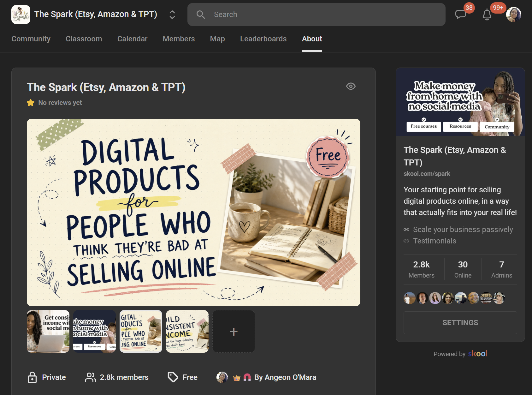Click the 30 Online stat
Image resolution: width=532 pixels, height=395 pixels.
tap(463, 269)
